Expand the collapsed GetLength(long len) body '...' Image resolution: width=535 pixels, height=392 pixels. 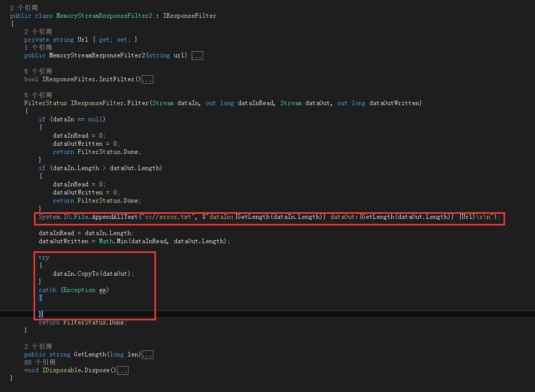coord(147,355)
